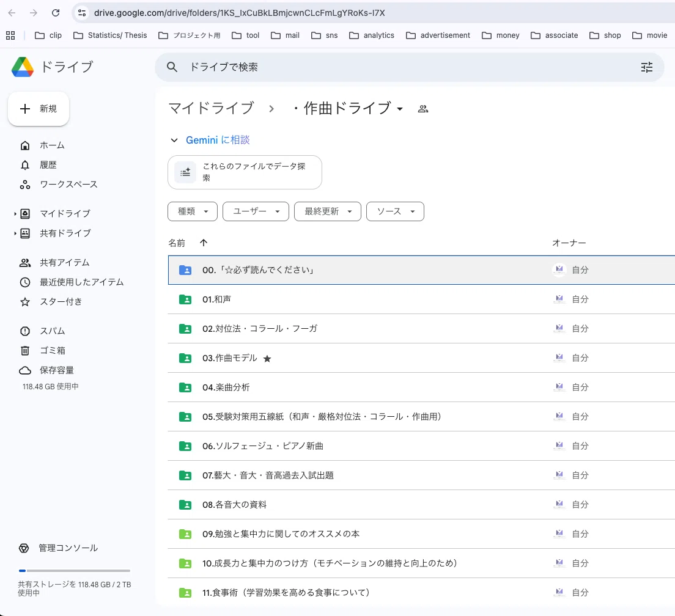Open the Statistics/ Thesis bookmark folder

[x=110, y=35]
